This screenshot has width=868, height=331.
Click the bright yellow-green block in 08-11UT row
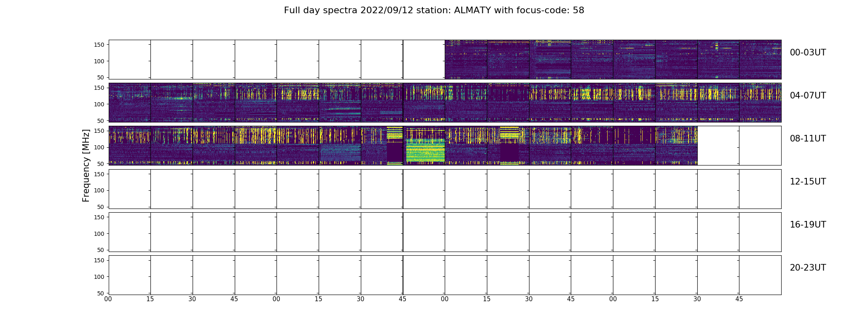pos(425,150)
